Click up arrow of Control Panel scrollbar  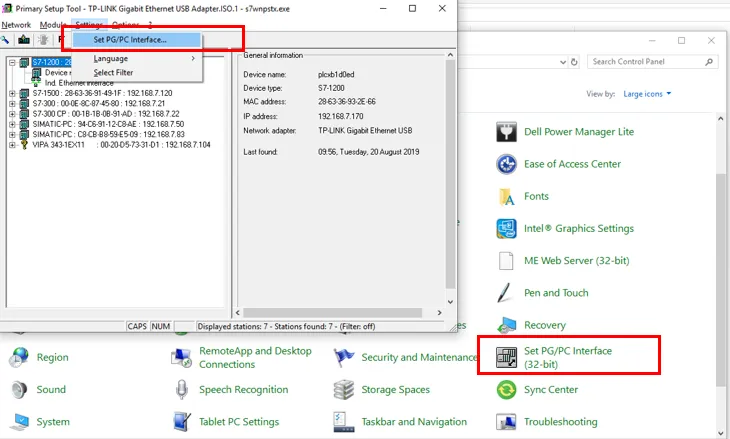(x=720, y=119)
